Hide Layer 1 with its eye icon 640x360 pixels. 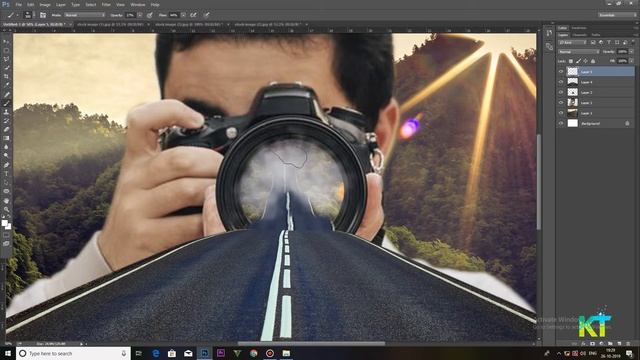(561, 102)
